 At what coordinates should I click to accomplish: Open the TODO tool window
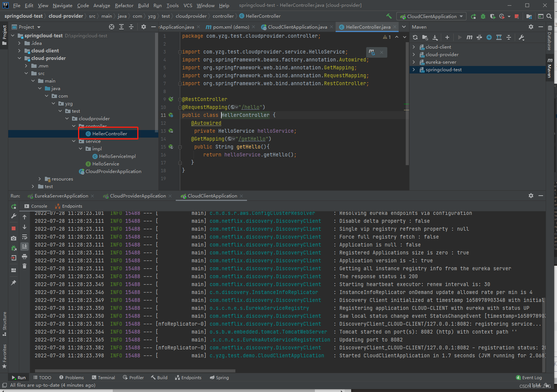42,377
